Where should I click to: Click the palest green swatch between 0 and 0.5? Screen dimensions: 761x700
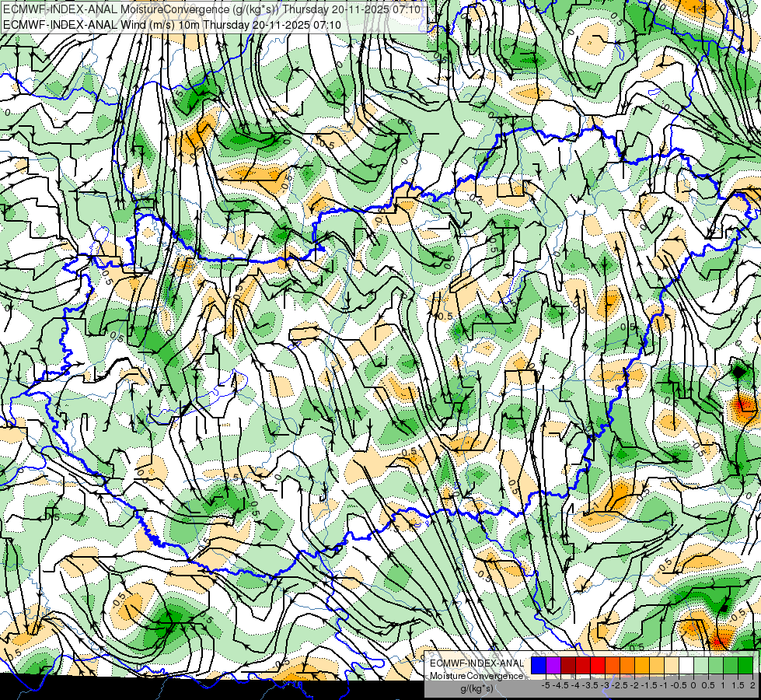point(701,666)
